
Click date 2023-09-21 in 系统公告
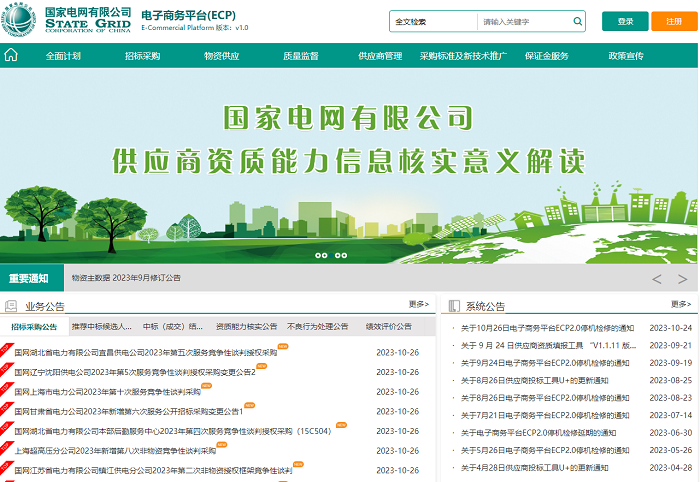coord(671,345)
